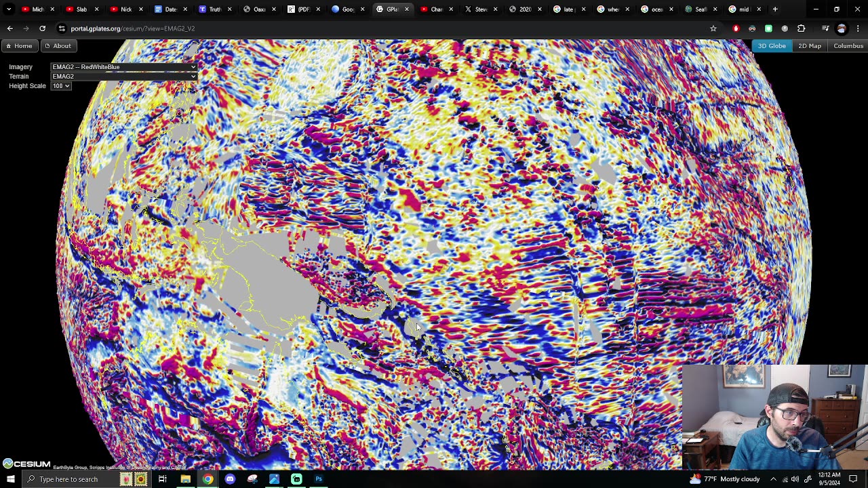Switch to the X 'Steve' tab

[x=479, y=9]
